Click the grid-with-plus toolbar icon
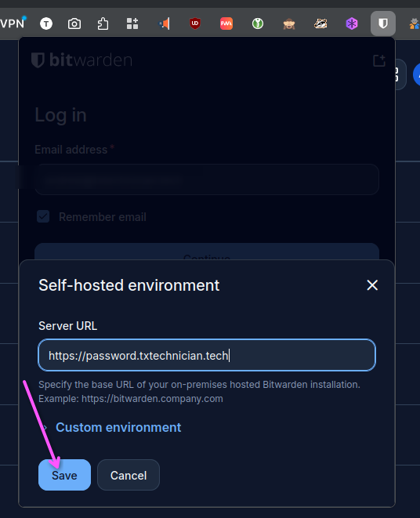420x518 pixels. tap(132, 24)
